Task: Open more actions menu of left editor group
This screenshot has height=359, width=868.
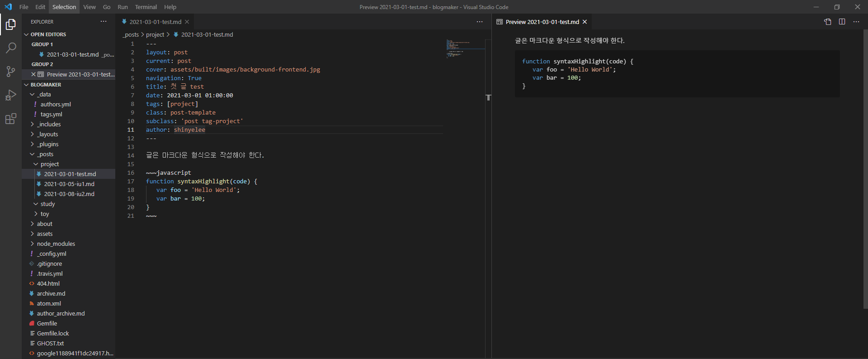Action: pyautogui.click(x=480, y=22)
